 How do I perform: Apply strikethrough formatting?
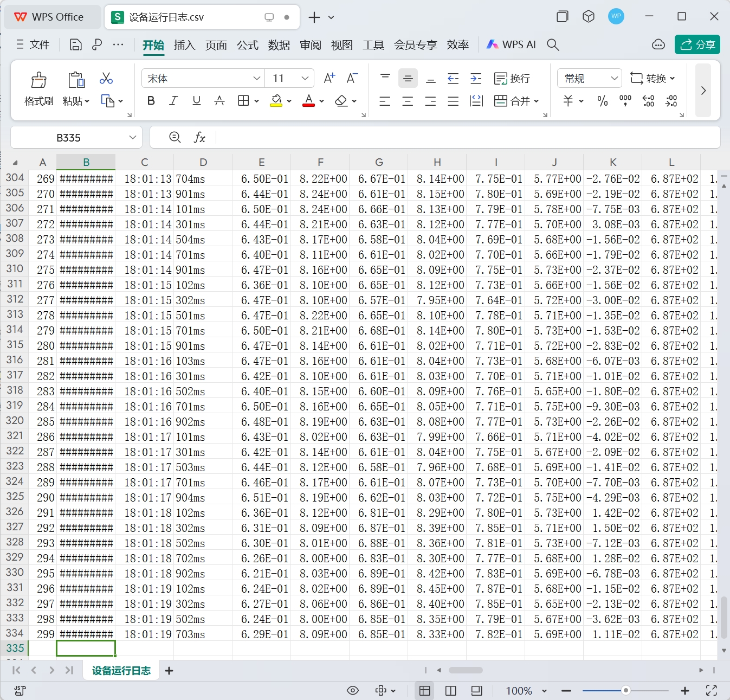click(219, 101)
